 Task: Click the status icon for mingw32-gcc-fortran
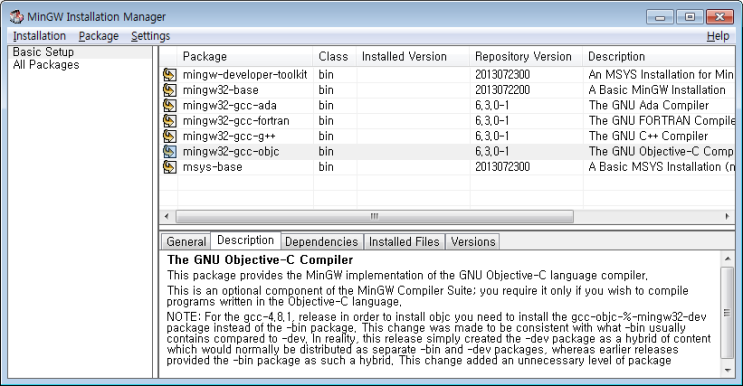tap(170, 121)
